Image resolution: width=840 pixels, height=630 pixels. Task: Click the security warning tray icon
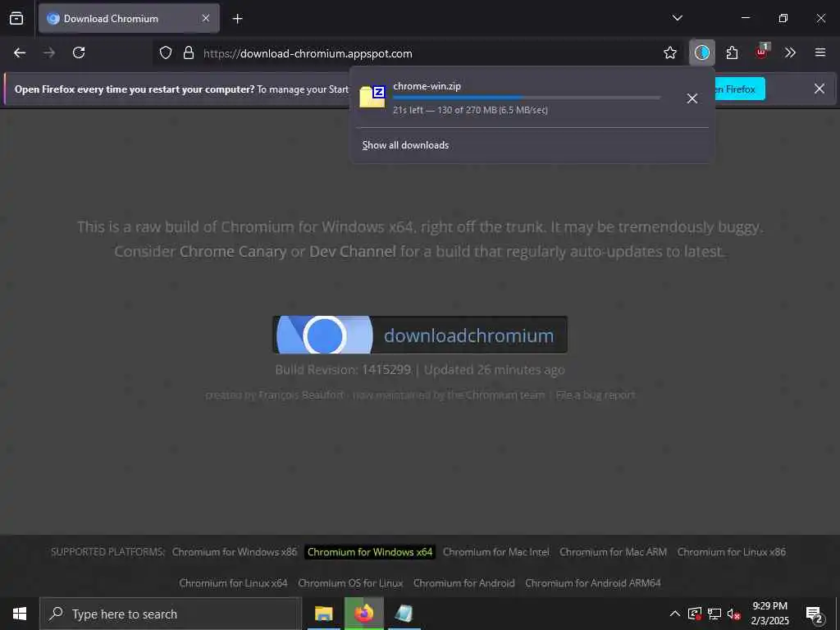tap(695, 614)
